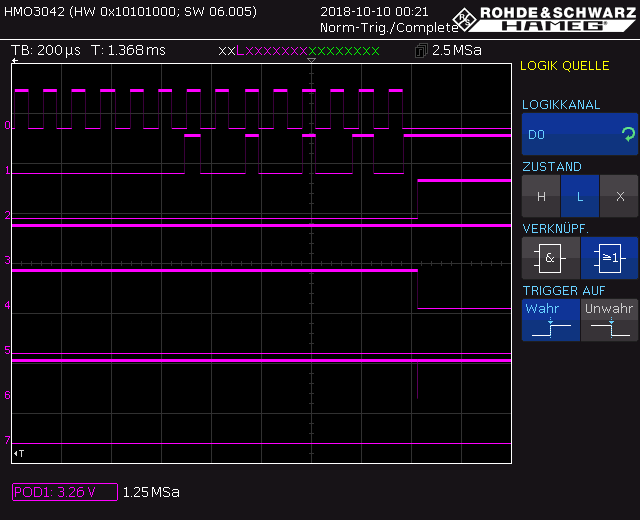Click the TB: 200 µs time base readout
This screenshot has height=520, width=640.
46,50
